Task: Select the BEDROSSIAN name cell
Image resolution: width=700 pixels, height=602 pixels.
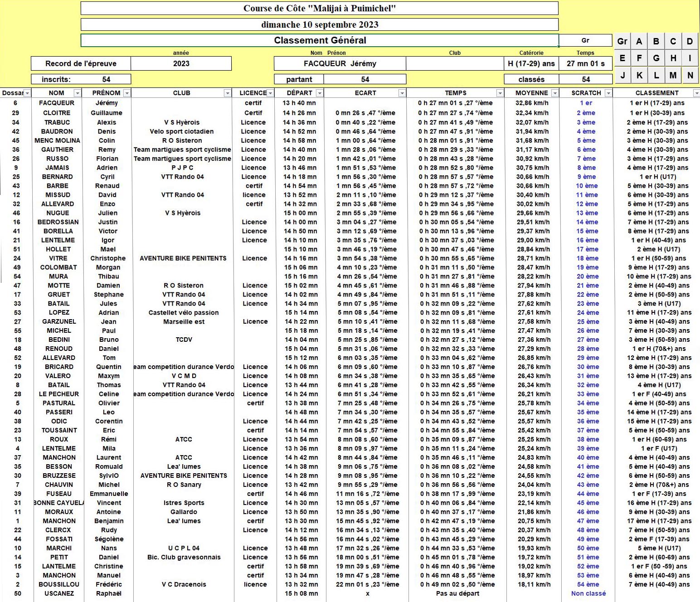Action: pyautogui.click(x=58, y=222)
